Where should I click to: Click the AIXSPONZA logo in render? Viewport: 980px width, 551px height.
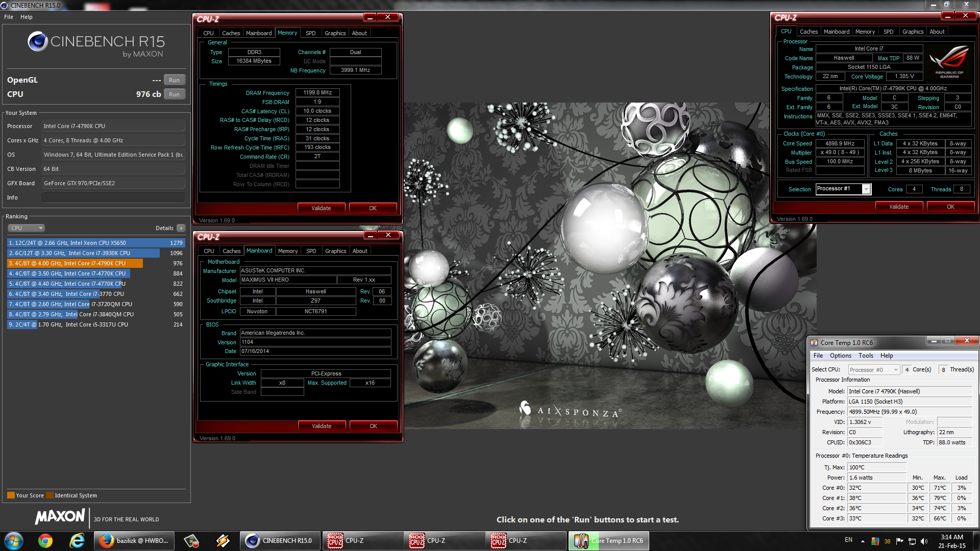coord(570,410)
